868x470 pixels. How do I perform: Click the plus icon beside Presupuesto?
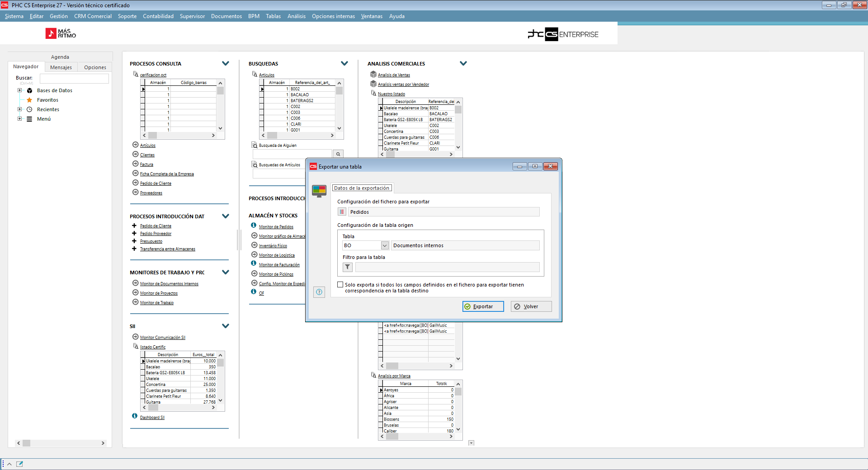click(134, 241)
